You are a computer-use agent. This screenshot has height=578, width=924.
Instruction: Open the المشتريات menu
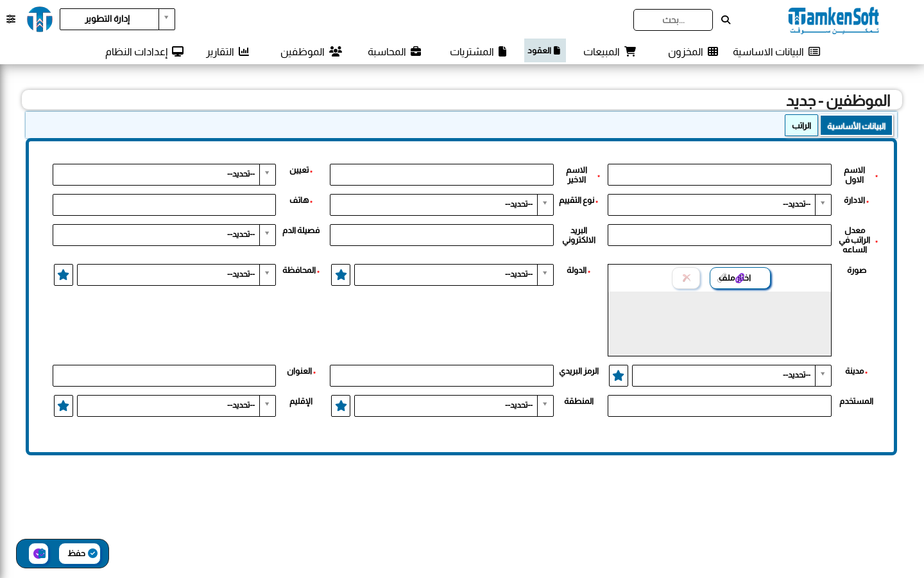point(478,51)
